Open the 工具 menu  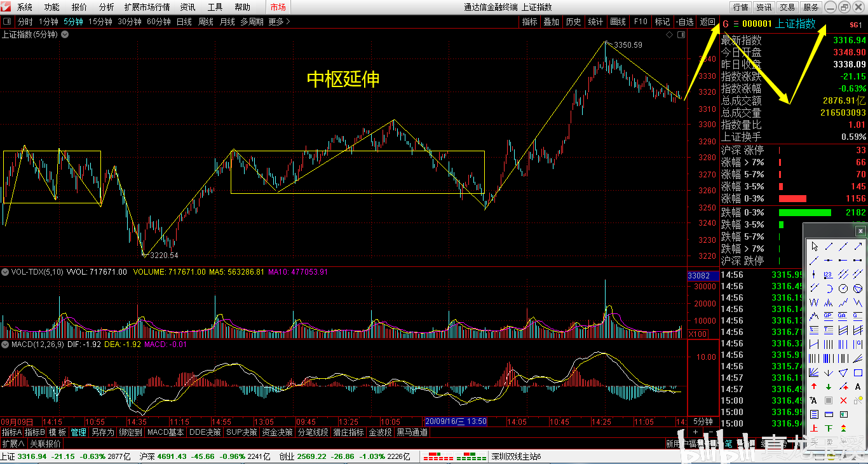[215, 7]
